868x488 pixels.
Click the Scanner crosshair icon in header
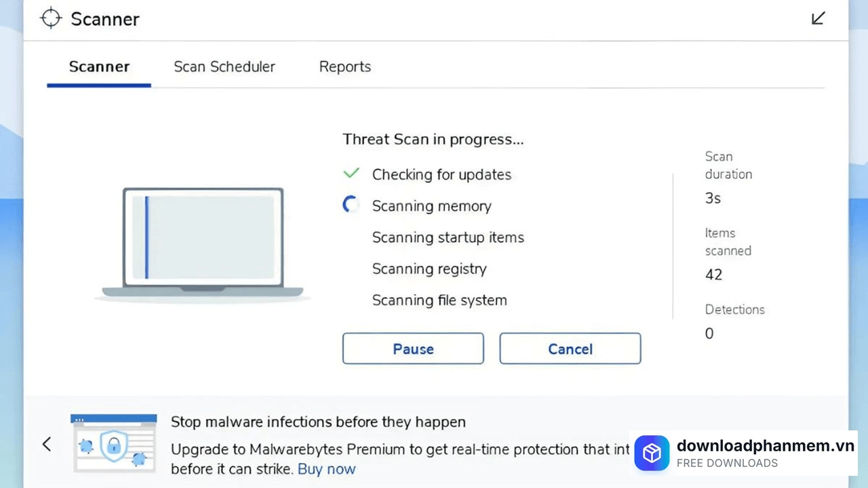(x=51, y=18)
